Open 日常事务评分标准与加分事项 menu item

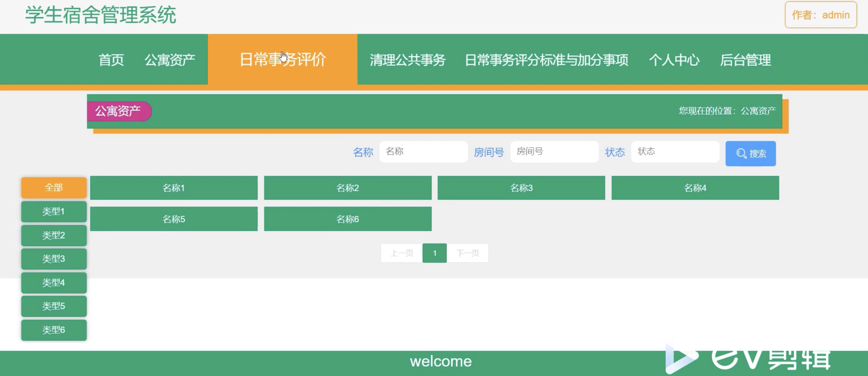[546, 60]
